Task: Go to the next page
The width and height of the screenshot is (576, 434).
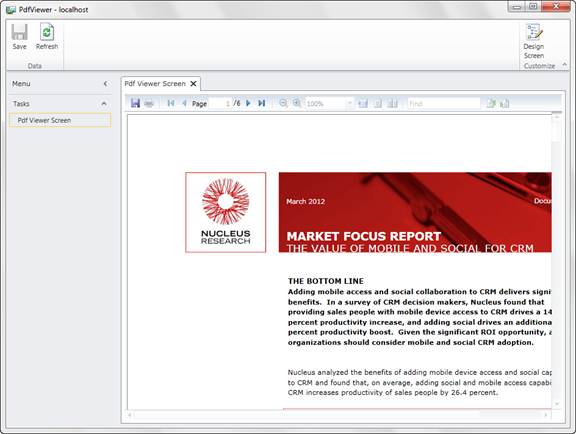Action: click(248, 103)
